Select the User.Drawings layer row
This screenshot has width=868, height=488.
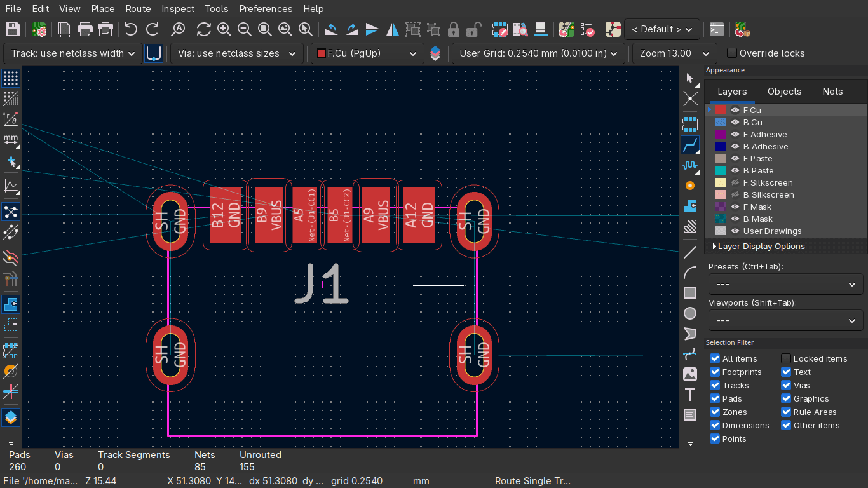pos(786,231)
